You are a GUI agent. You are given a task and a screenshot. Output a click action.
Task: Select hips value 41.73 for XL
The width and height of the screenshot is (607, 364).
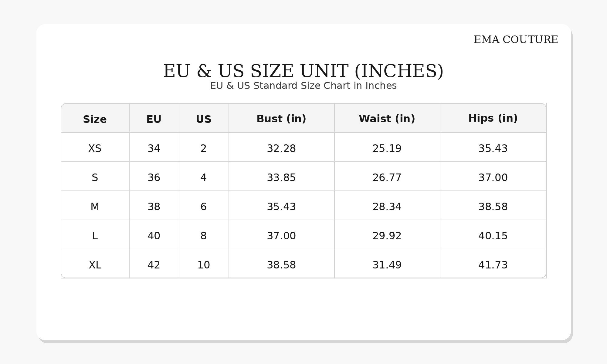[x=493, y=265]
